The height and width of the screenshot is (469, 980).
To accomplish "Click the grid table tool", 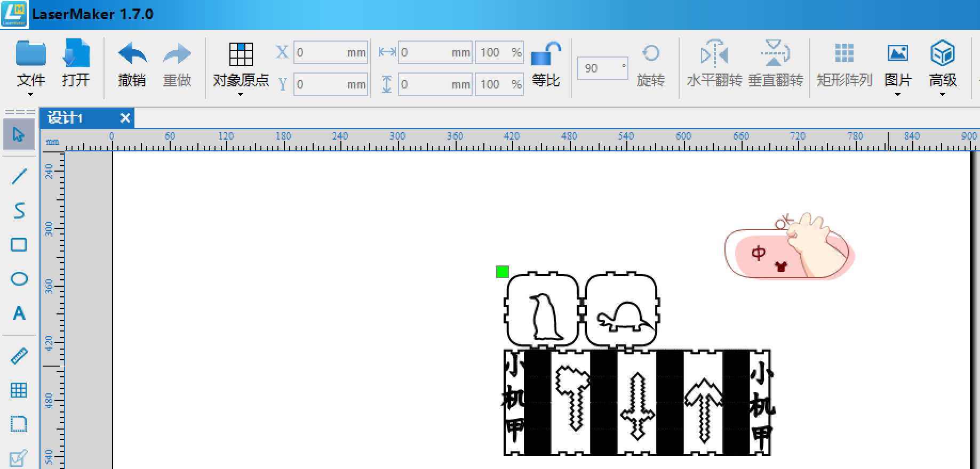I will point(19,390).
